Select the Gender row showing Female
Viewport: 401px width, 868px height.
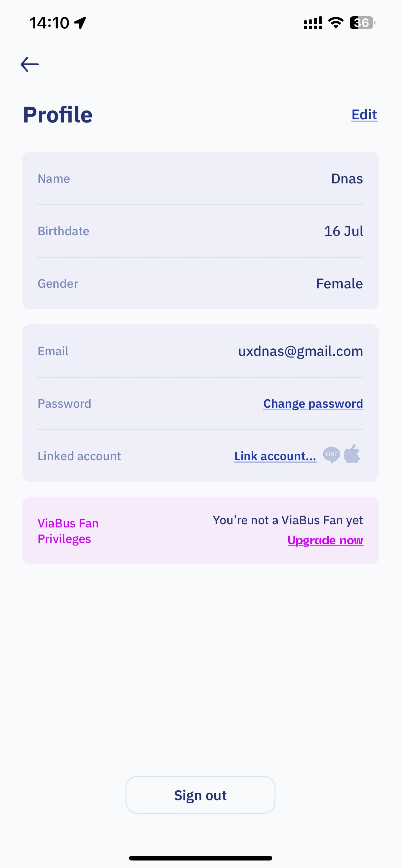pyautogui.click(x=200, y=284)
